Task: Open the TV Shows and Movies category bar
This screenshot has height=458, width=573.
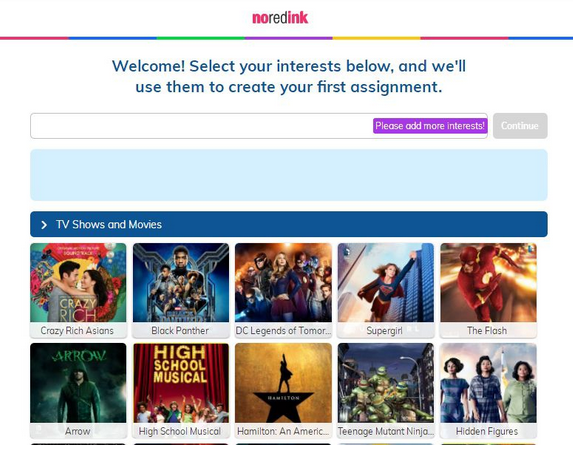Action: (x=289, y=224)
